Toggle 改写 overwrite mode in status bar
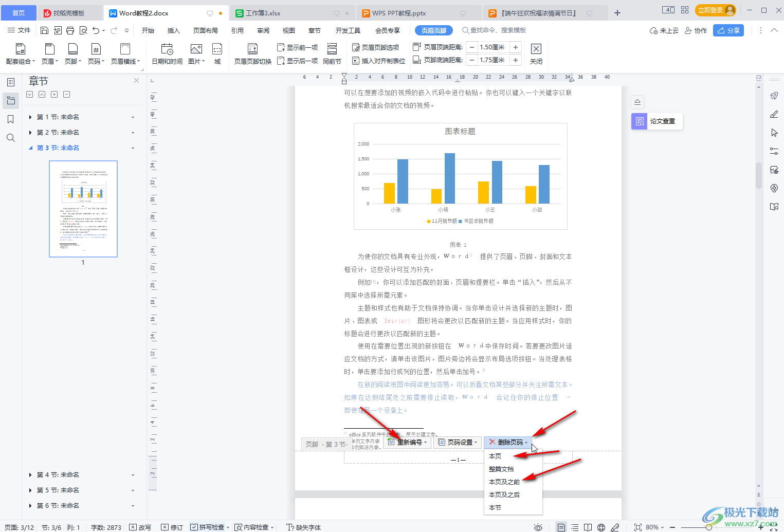Image resolution: width=784 pixels, height=532 pixels. coord(140,527)
